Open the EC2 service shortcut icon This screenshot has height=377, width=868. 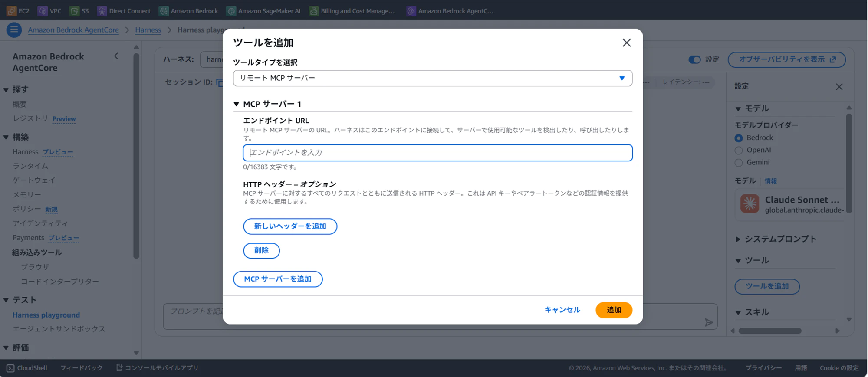[12, 11]
